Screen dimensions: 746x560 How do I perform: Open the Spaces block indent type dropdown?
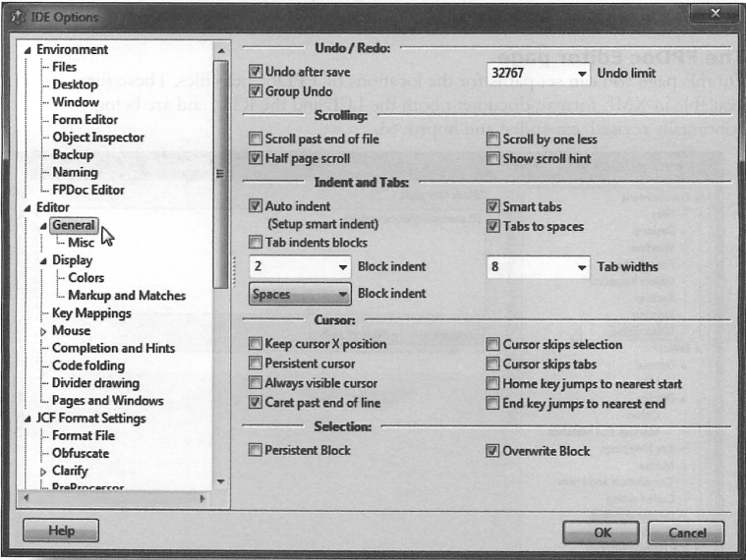click(x=342, y=294)
